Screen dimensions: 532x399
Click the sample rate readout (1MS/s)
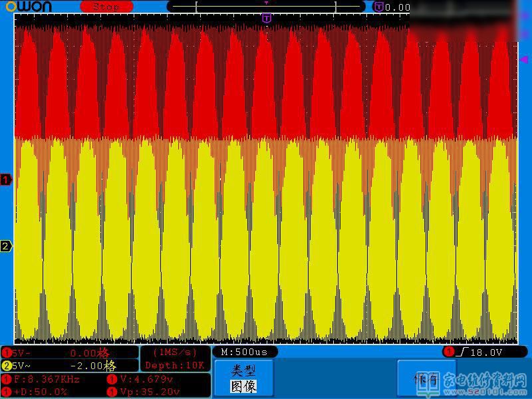point(175,352)
